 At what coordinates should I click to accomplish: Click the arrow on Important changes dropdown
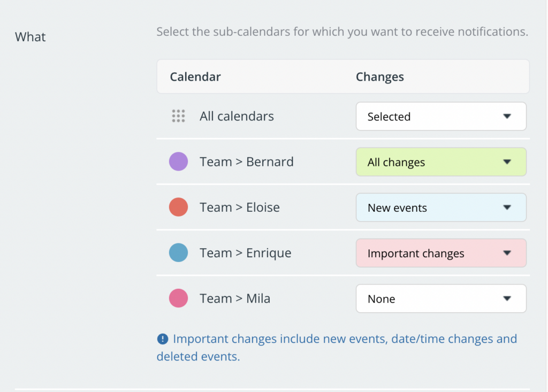[x=507, y=253]
